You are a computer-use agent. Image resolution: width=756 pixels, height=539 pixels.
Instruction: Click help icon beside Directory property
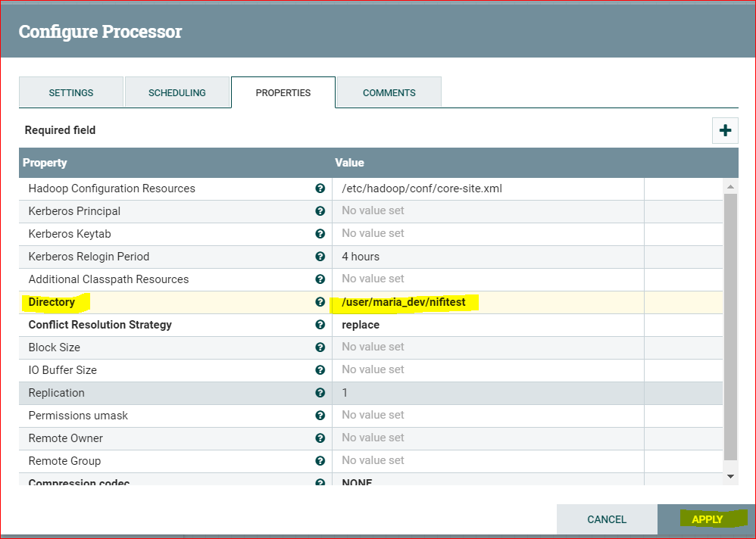320,302
